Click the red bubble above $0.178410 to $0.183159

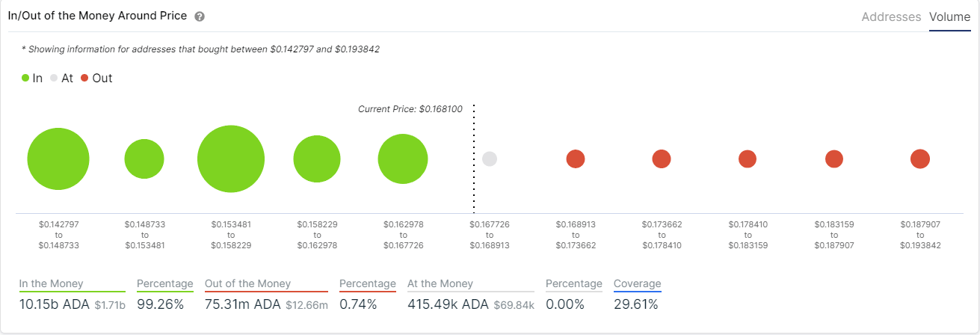(x=748, y=159)
